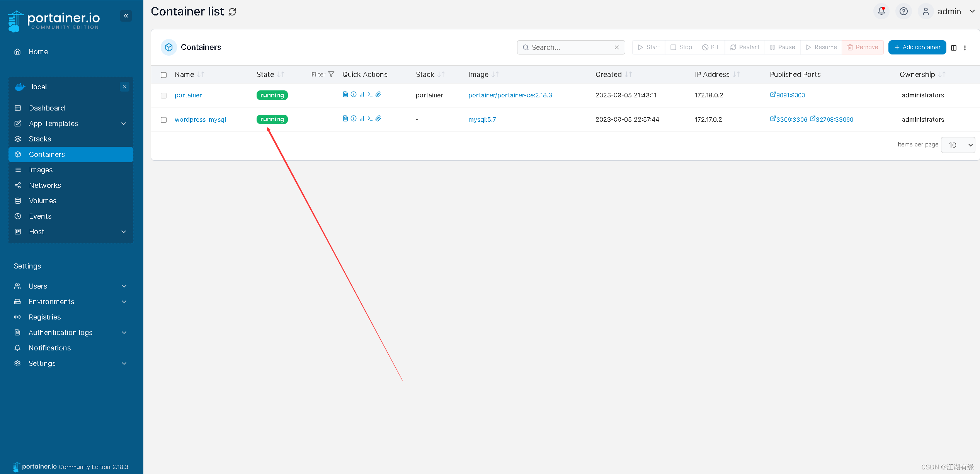980x474 pixels.
Task: Click the Add container button
Action: tap(917, 48)
